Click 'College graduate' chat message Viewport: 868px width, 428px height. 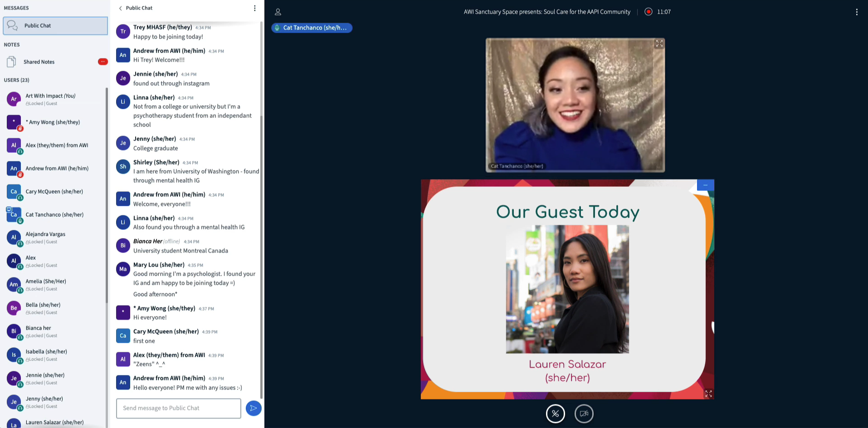pyautogui.click(x=156, y=148)
